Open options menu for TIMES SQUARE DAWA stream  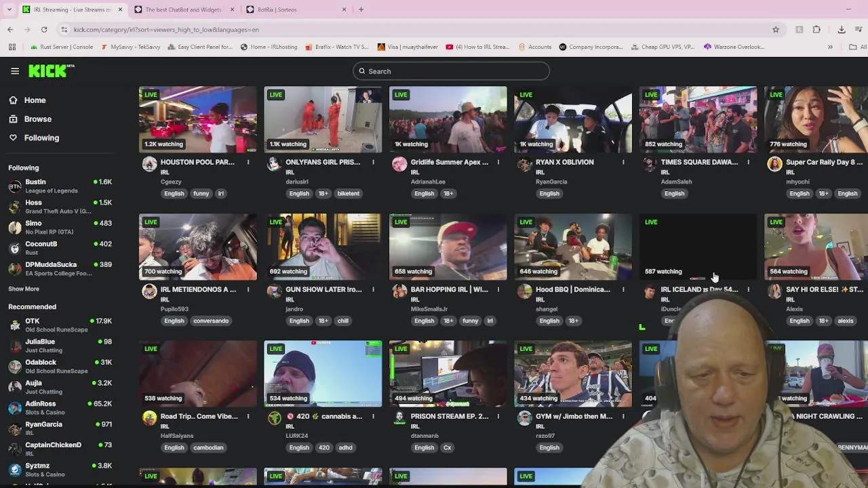[x=748, y=162]
